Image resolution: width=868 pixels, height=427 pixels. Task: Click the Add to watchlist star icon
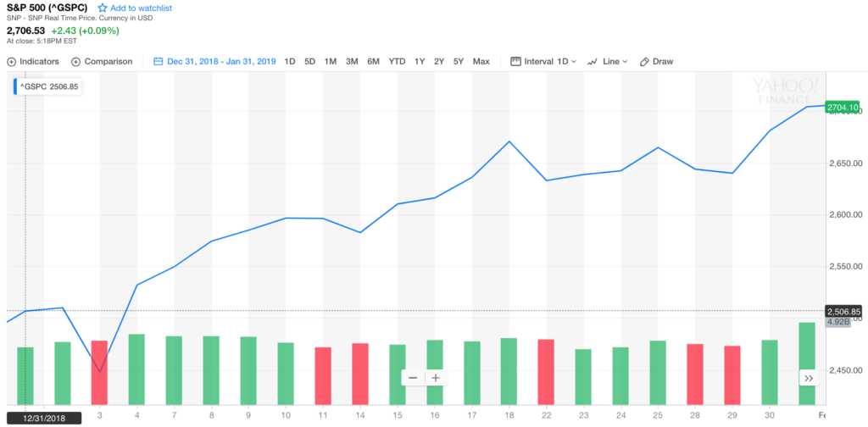point(103,8)
